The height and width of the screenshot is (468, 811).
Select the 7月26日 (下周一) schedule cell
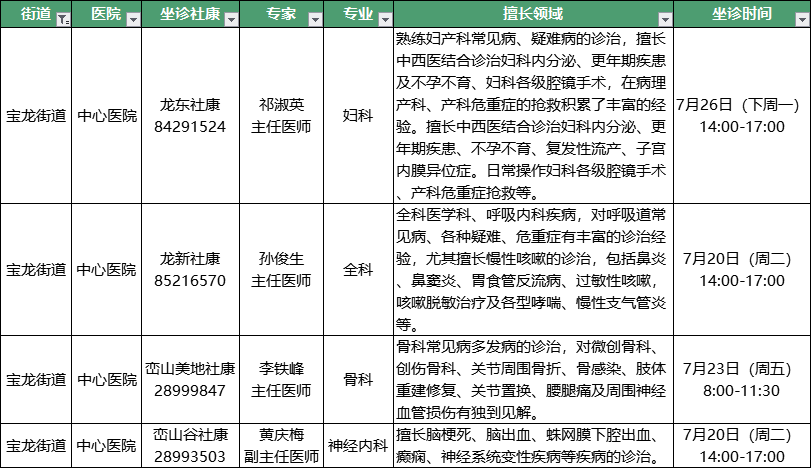742,115
